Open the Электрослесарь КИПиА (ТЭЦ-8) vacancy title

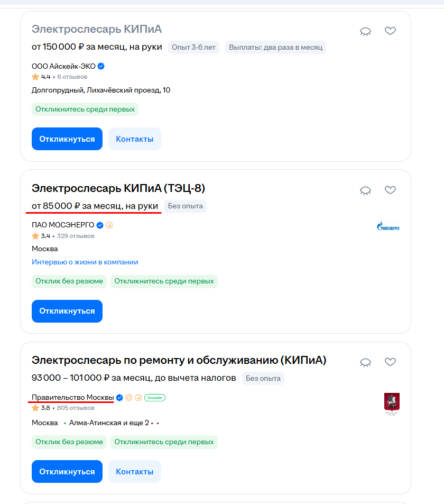118,188
